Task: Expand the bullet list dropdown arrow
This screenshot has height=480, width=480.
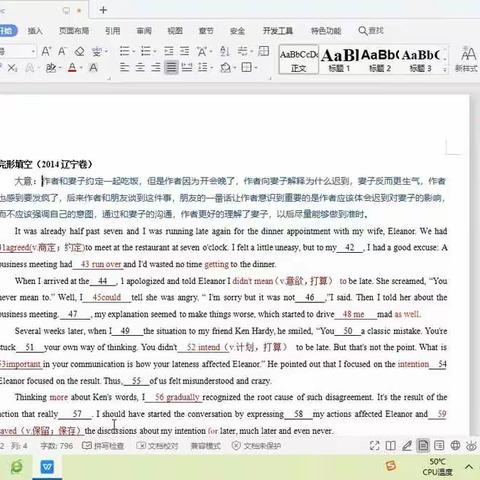Action: point(133,52)
